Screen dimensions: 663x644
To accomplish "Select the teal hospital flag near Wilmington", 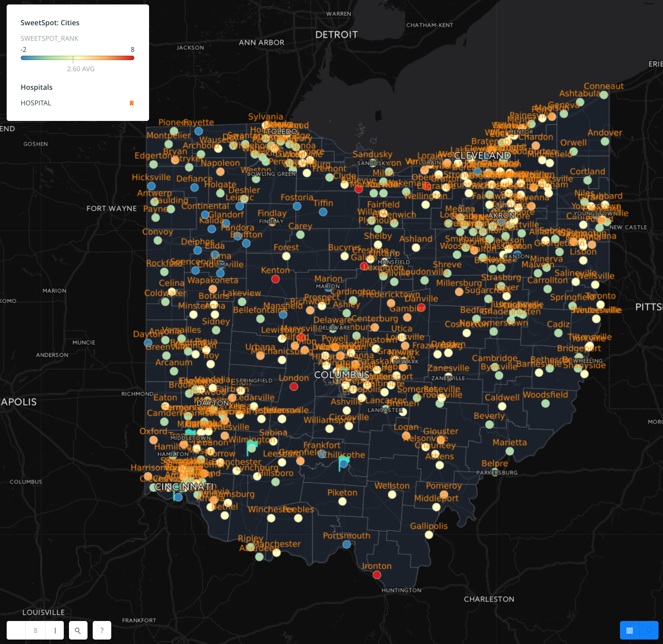I will (252, 447).
